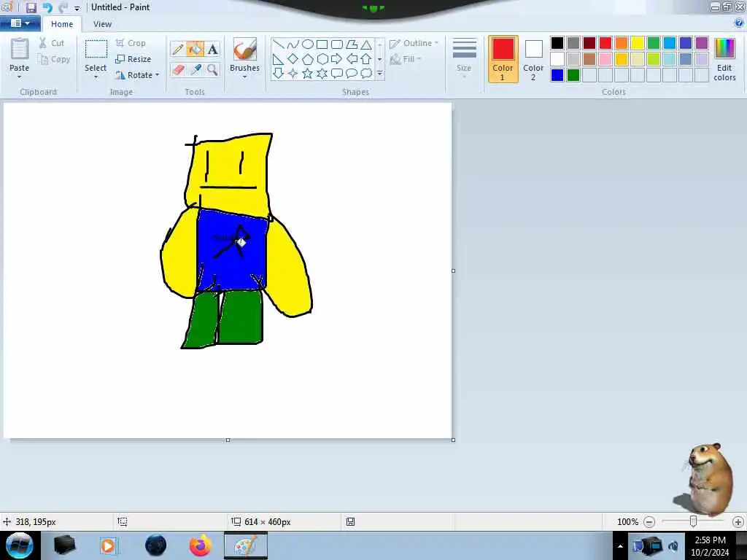Open Paint Help icon
This screenshot has height=560, width=747.
coord(739,23)
